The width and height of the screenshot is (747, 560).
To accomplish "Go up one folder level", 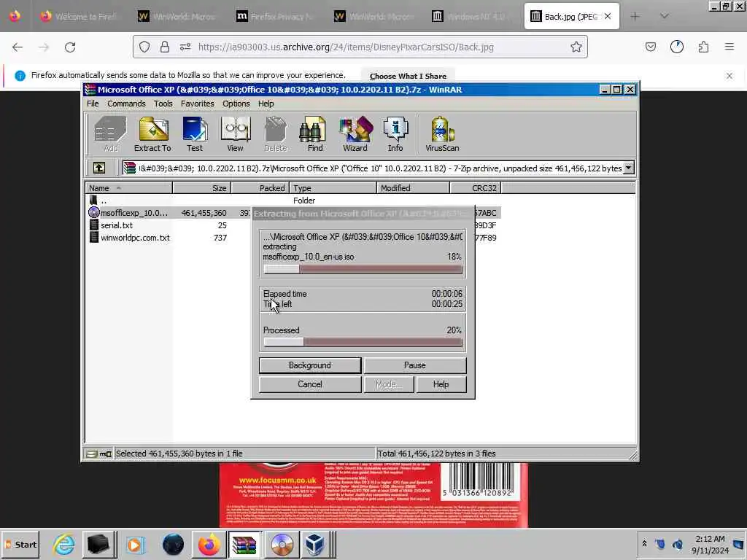I will pos(99,168).
